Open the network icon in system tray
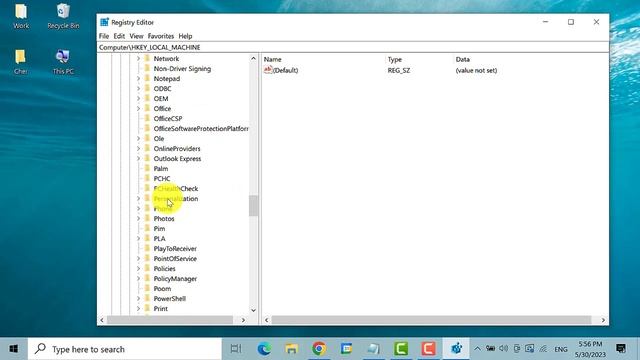The width and height of the screenshot is (640, 360). click(x=543, y=349)
